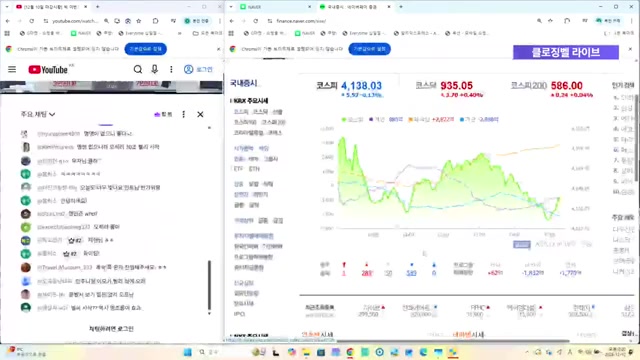Reload the Naver finance page

pyautogui.click(x=256, y=21)
